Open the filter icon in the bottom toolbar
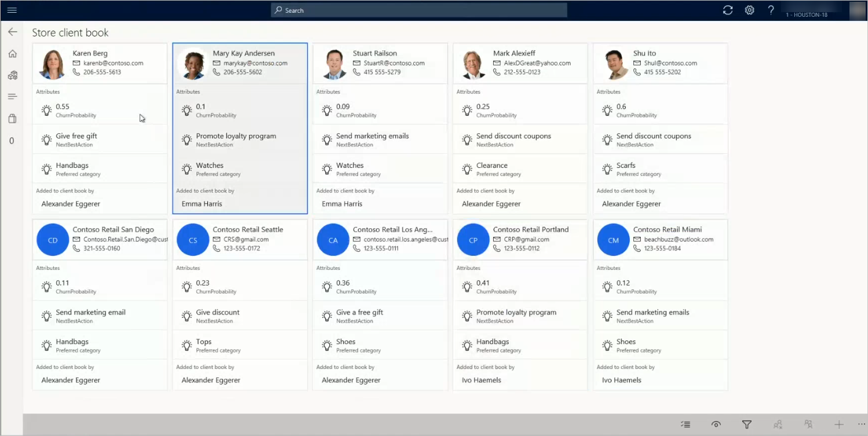This screenshot has width=868, height=436. tap(747, 424)
